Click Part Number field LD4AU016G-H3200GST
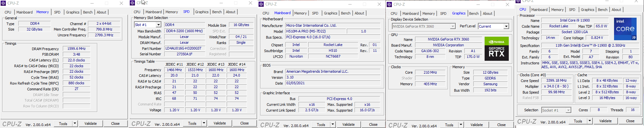Viewport: 644px width, 128px height. [x=185, y=48]
